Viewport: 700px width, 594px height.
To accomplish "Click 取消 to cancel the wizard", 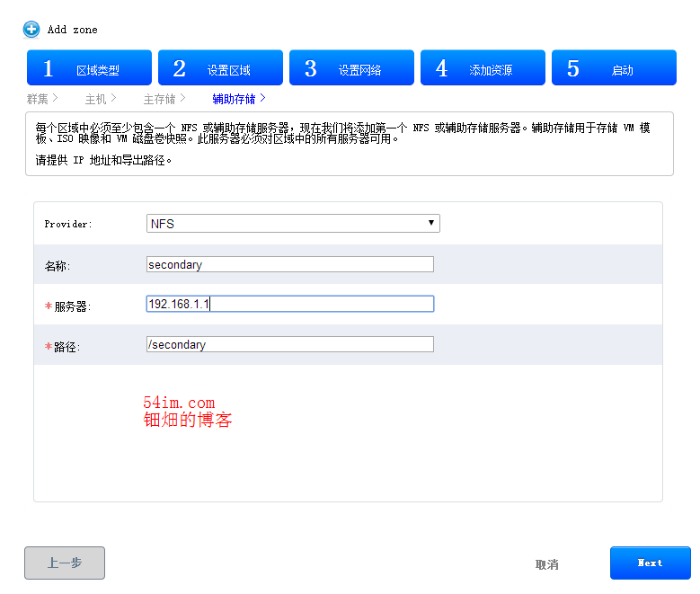I will point(547,564).
